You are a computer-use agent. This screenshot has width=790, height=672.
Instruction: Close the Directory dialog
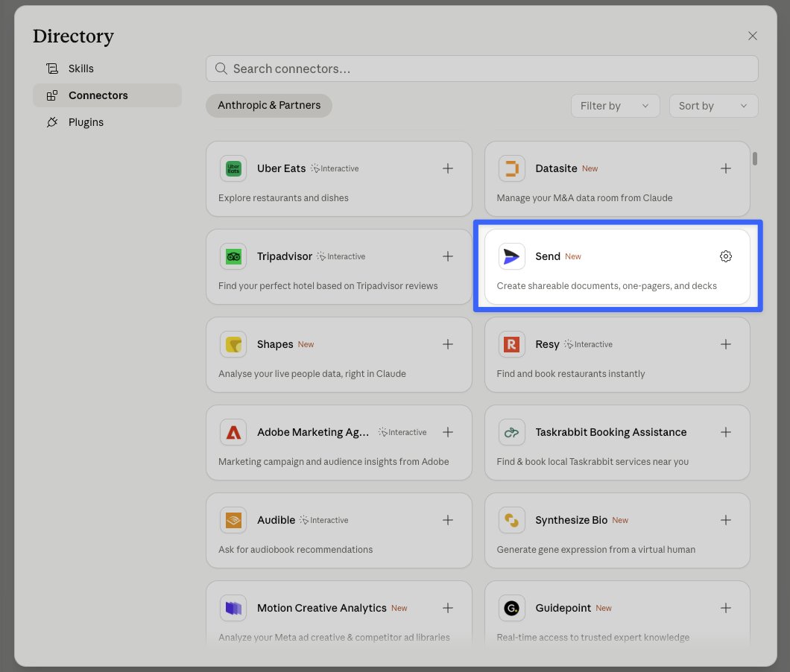[752, 36]
